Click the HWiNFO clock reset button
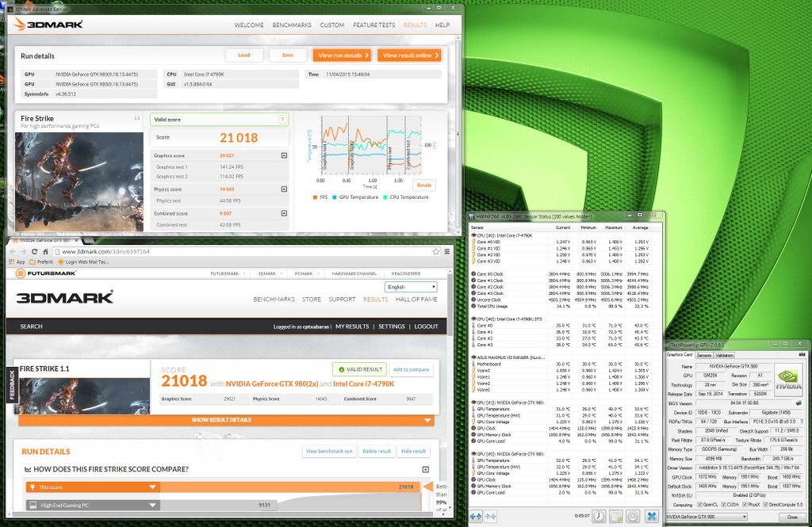The image size is (812, 527). click(599, 516)
